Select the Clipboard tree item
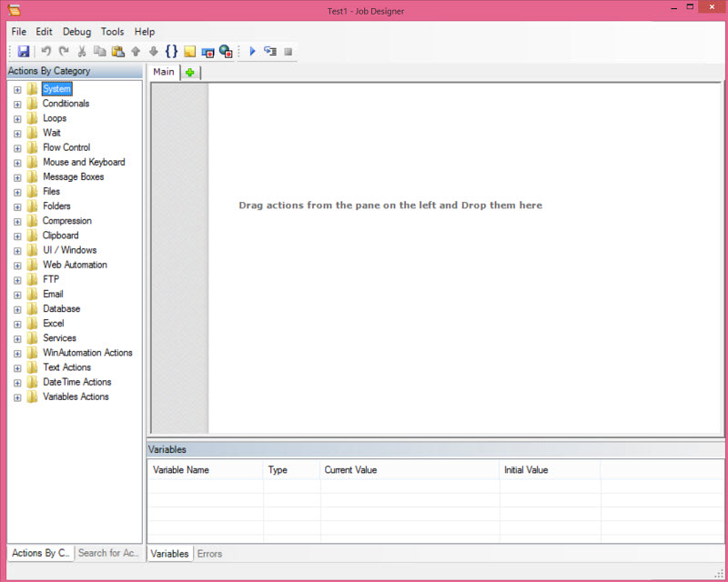 tap(60, 236)
